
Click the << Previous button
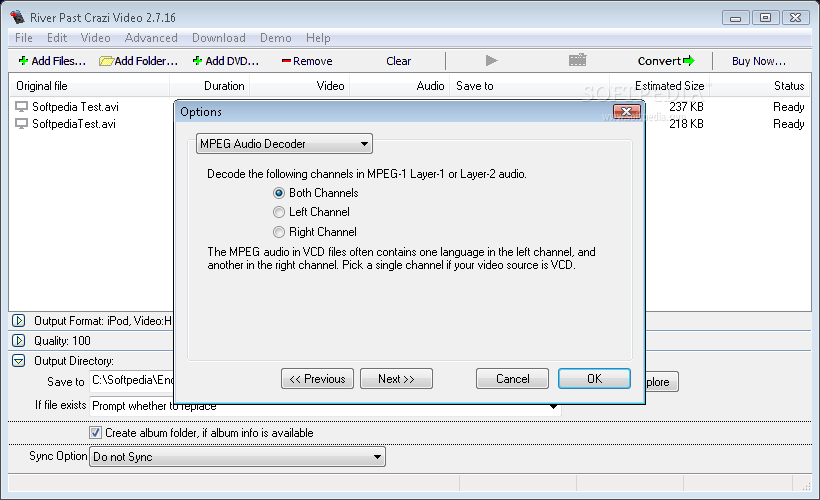(x=317, y=379)
